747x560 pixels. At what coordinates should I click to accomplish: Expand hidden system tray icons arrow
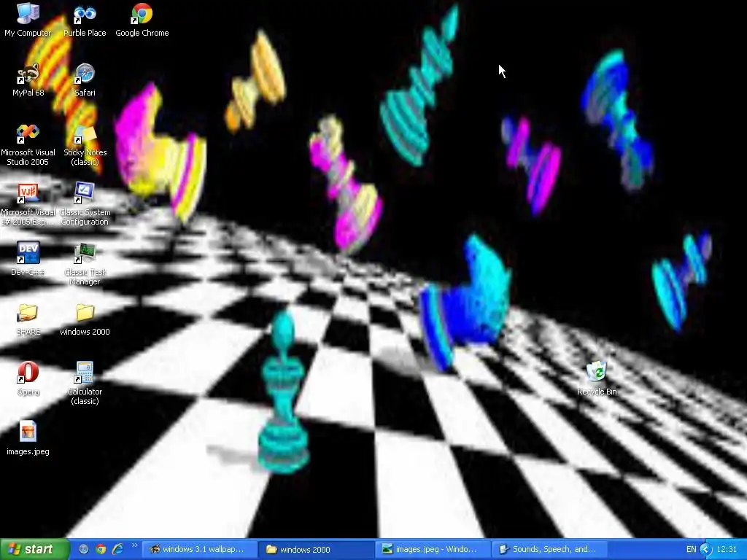point(706,550)
